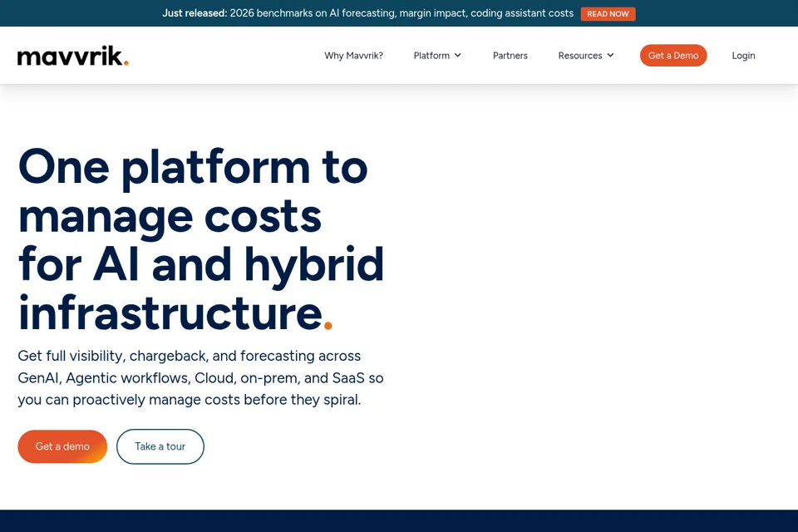798x532 pixels.
Task: Click the 'Just released:' banner text
Action: (195, 13)
